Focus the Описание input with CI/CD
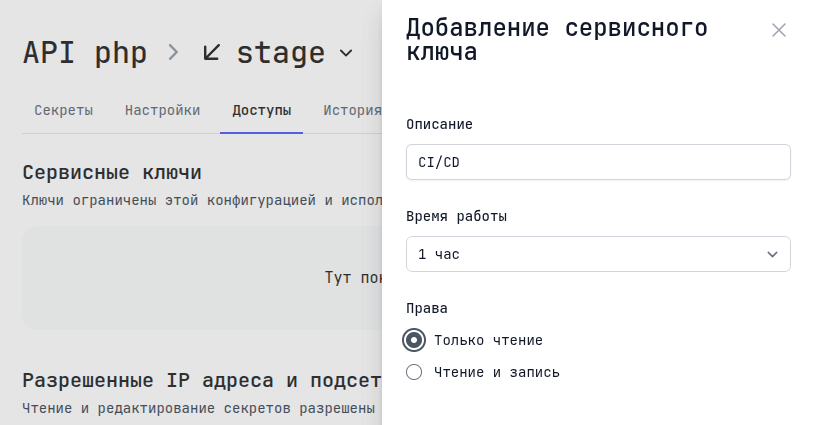 point(597,162)
